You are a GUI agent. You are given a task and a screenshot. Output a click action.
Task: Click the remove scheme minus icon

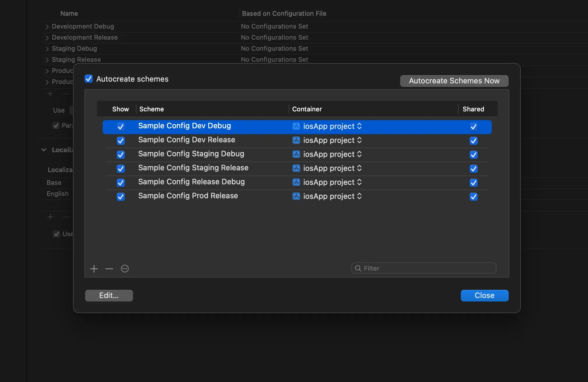pos(109,269)
